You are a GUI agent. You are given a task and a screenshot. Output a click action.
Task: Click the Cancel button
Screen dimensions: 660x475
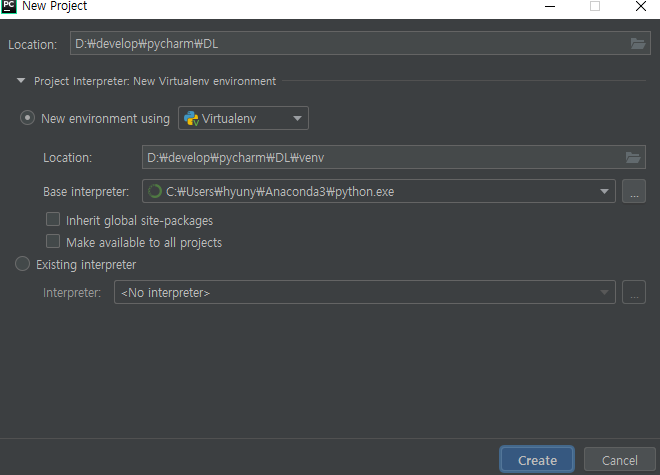tap(620, 460)
